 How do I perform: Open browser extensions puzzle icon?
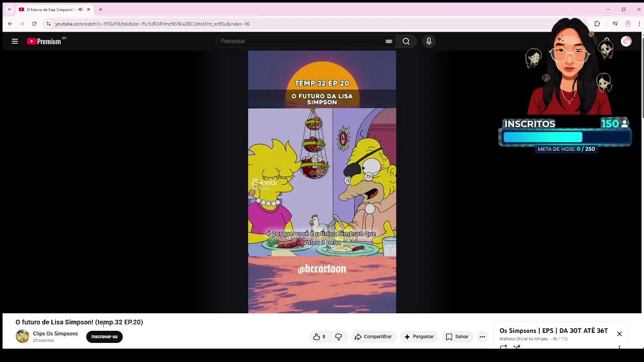pos(597,24)
